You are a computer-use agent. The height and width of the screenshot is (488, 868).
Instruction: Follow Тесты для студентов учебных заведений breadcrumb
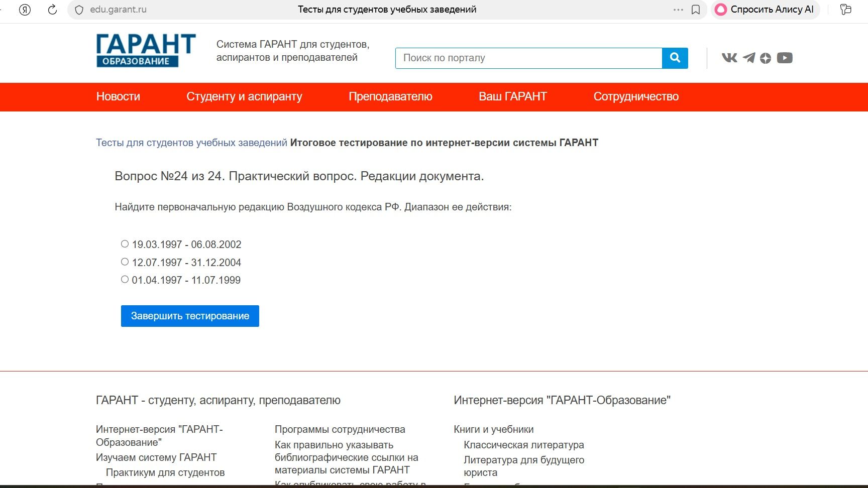pyautogui.click(x=191, y=143)
